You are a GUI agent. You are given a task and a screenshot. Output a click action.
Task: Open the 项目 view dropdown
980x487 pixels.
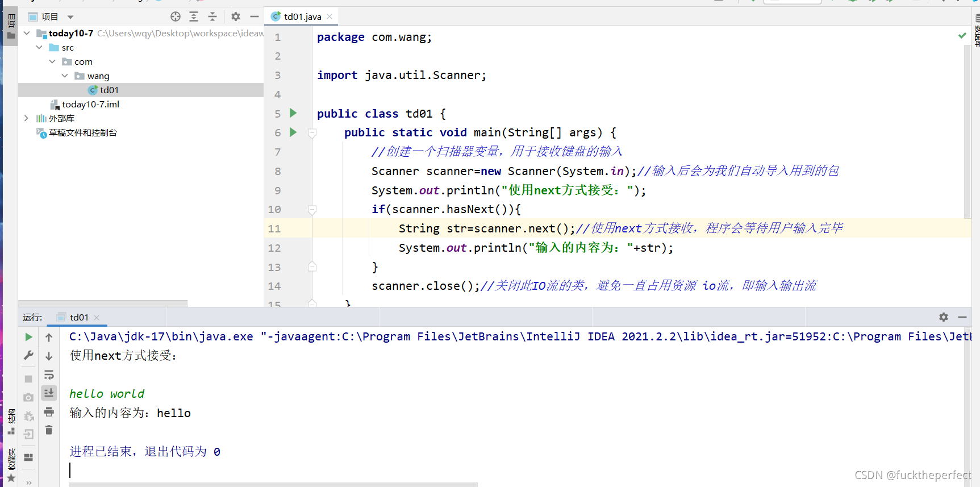click(x=70, y=17)
